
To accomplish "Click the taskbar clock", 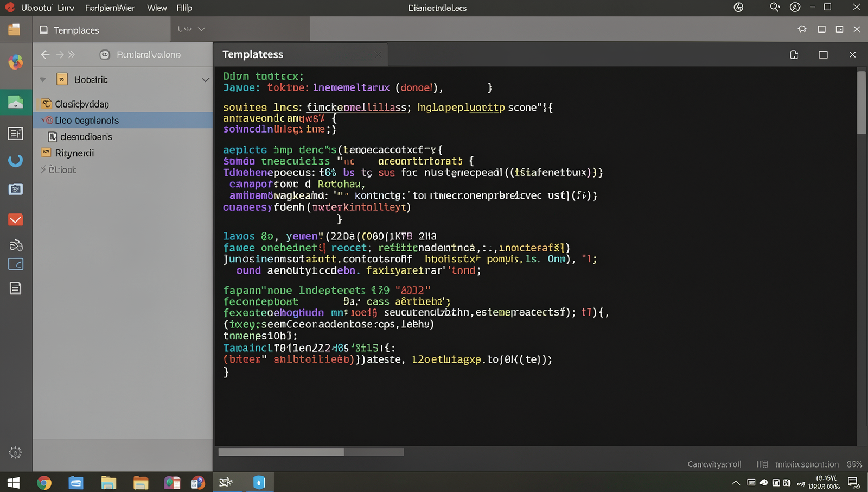I will (824, 482).
